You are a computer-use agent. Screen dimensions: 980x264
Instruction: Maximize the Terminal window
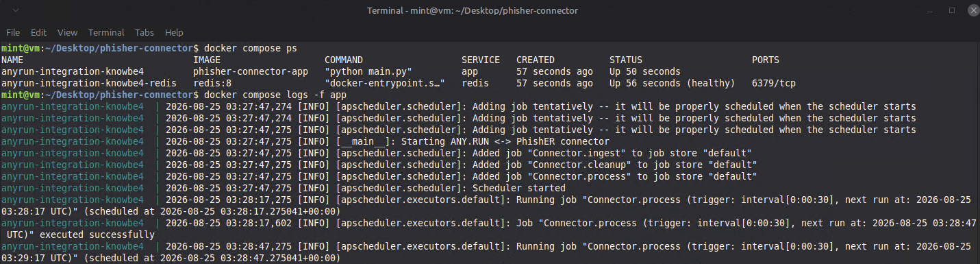tap(952, 10)
